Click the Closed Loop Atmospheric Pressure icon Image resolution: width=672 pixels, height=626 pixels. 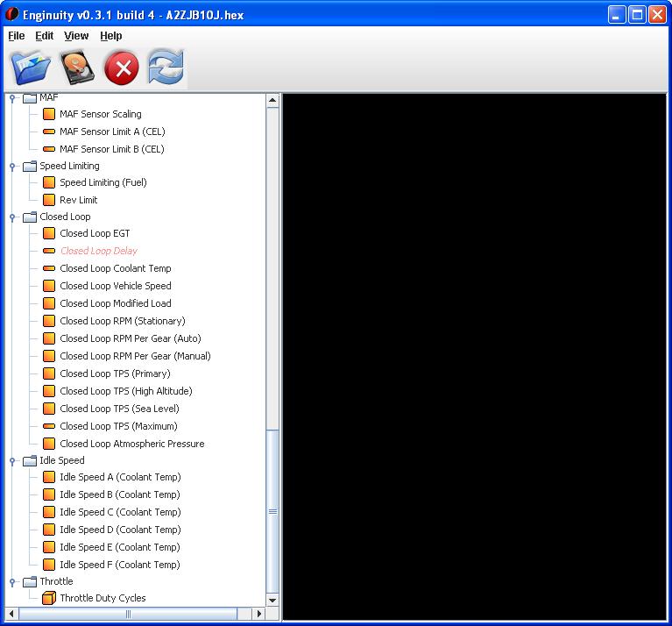[x=49, y=444]
